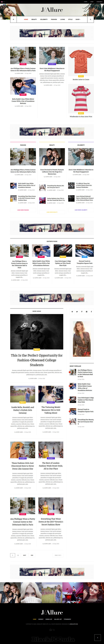104x644 pixels.
Task: Open the EN language selector
Action: point(3,2)
